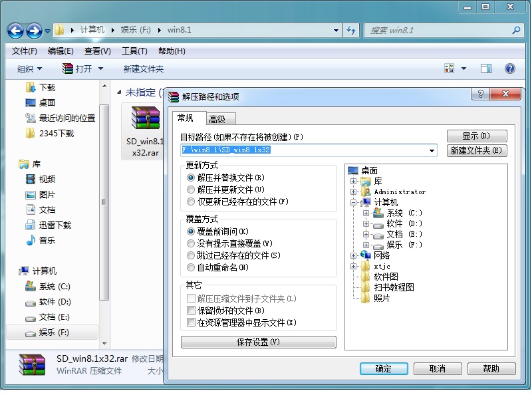Viewport: 532px width, 399px height.
Task: Expand 库 node in dialog tree
Action: pyautogui.click(x=353, y=181)
